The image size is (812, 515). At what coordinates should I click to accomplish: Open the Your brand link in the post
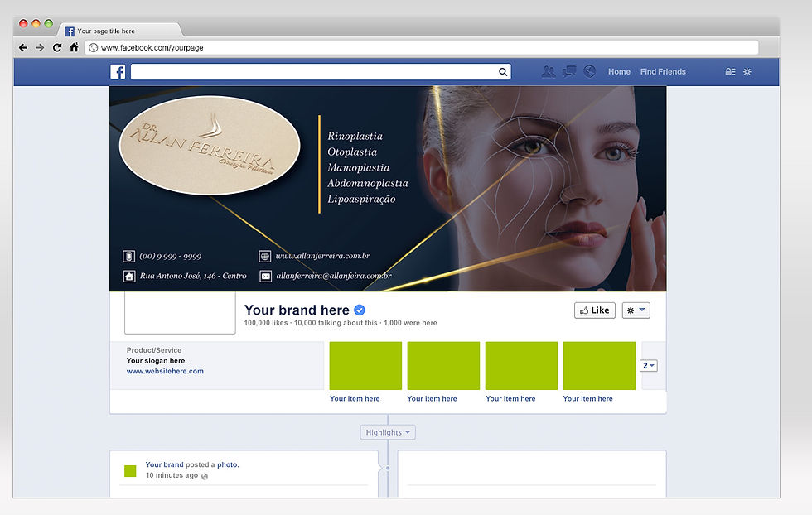(164, 464)
